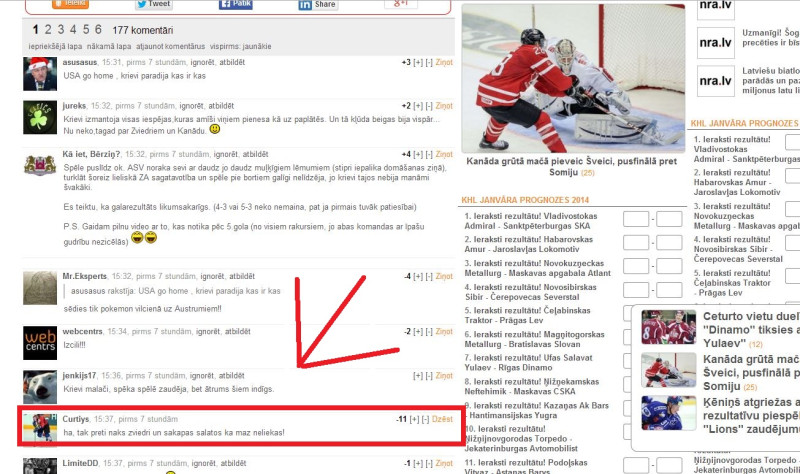
Task: Open article 'Kanāda grūtā mačā pieveic Šveici'
Action: coord(571,166)
